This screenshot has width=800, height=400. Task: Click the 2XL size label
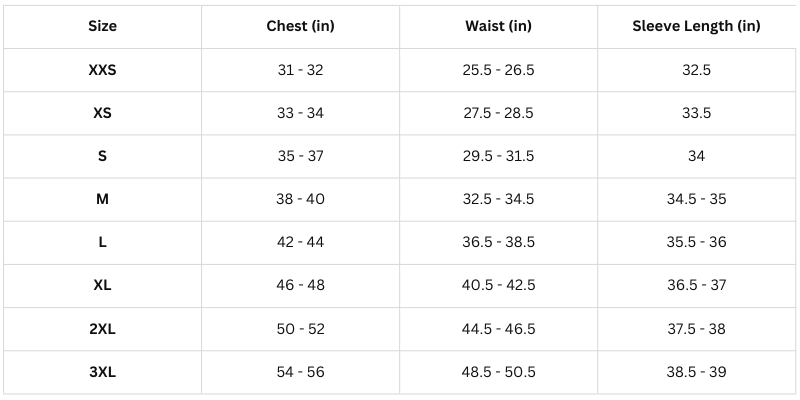tap(102, 329)
